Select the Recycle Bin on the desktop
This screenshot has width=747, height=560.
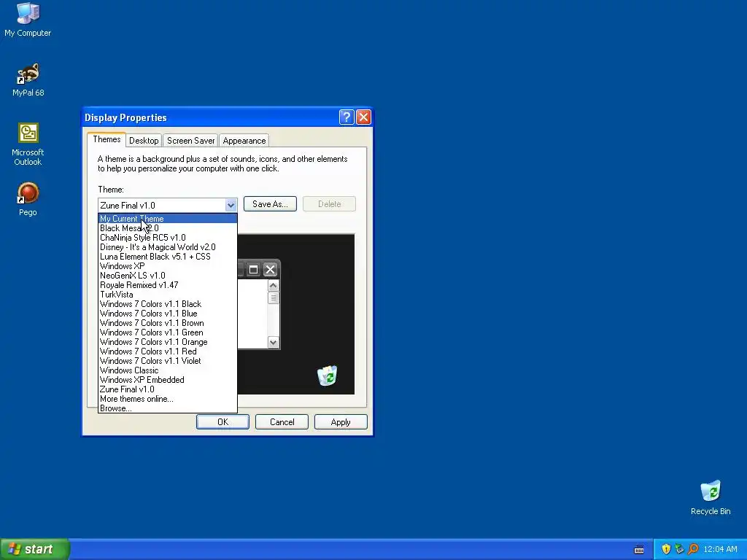(x=711, y=498)
